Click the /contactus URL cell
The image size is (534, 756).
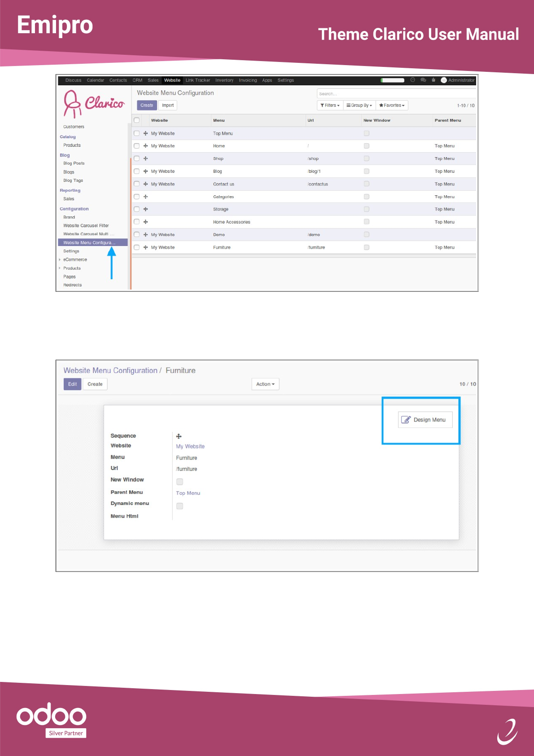[x=318, y=184]
